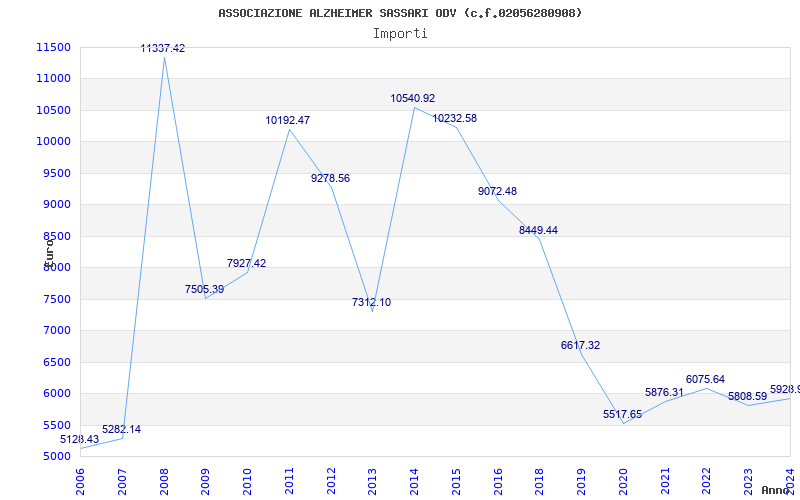Click y-axis value 6000
Viewport: 800px width, 500px height.
[x=56, y=393]
